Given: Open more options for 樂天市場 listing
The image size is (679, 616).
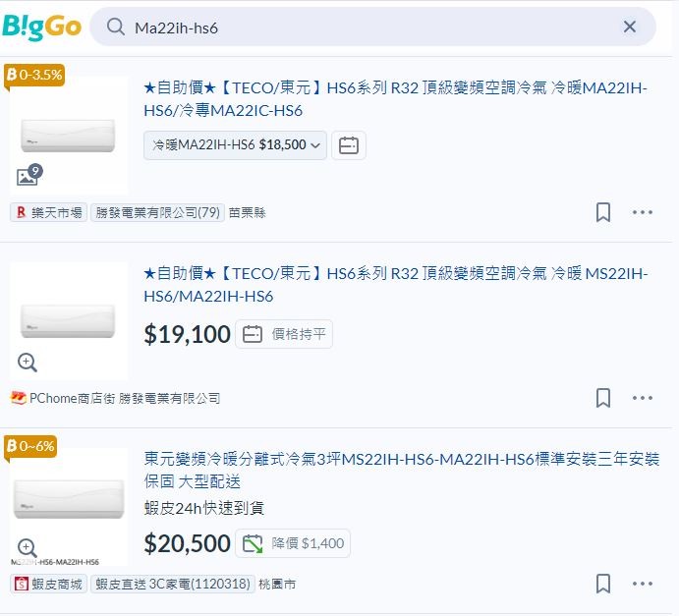Looking at the screenshot, I should tap(643, 212).
